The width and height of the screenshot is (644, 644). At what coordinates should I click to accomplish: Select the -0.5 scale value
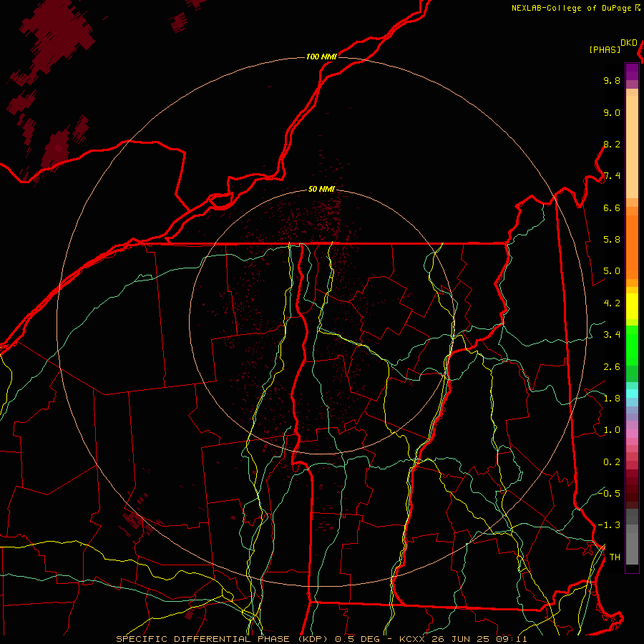point(609,493)
